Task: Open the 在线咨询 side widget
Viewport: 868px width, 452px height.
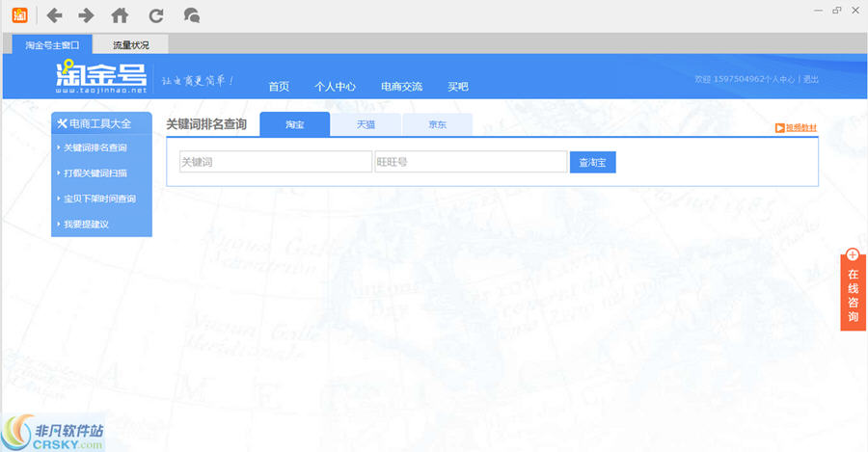Action: [854, 295]
